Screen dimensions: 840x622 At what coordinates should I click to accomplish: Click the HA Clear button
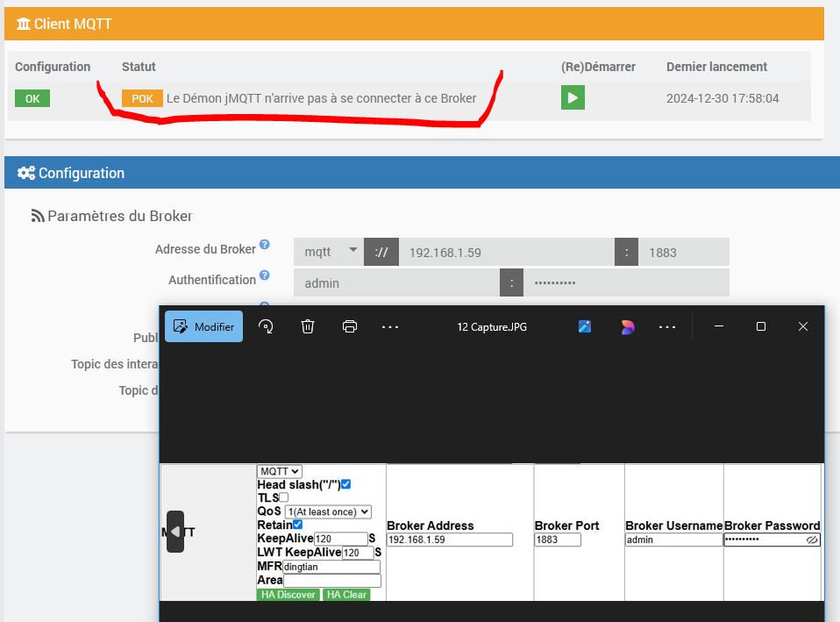coord(346,594)
